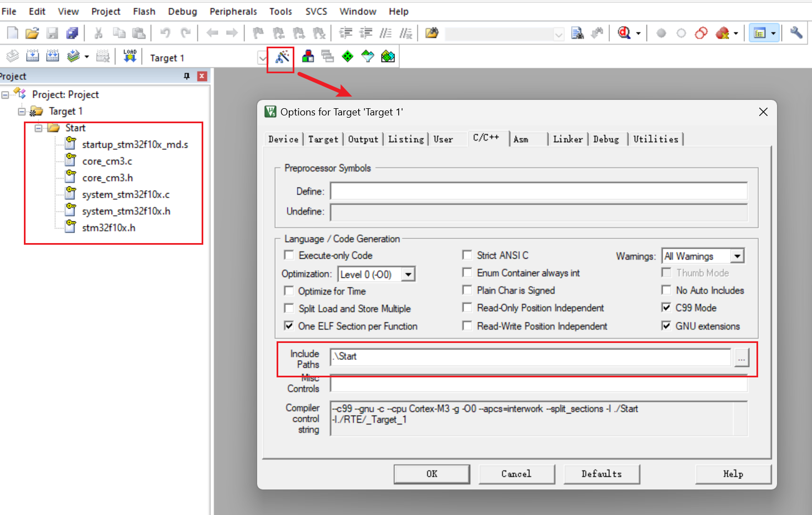Click the Redo arrow icon
The image size is (812, 515).
click(186, 33)
